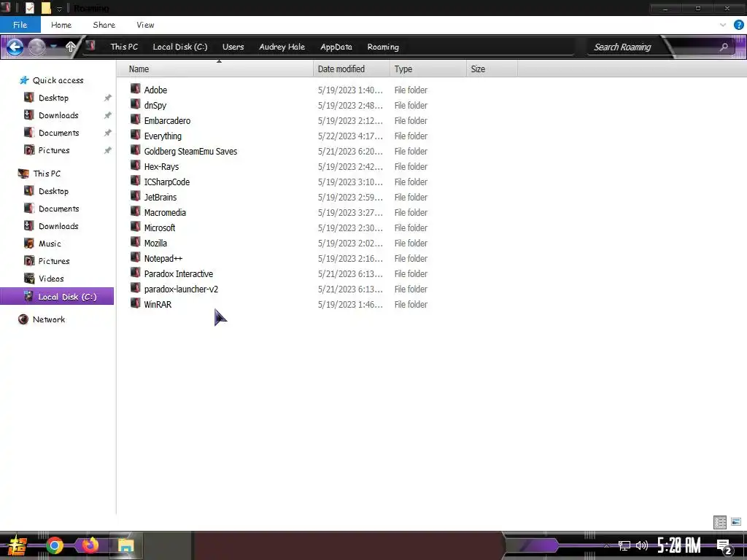
Task: Select Local Disk (C:) in navigation pane
Action: [x=57, y=296]
